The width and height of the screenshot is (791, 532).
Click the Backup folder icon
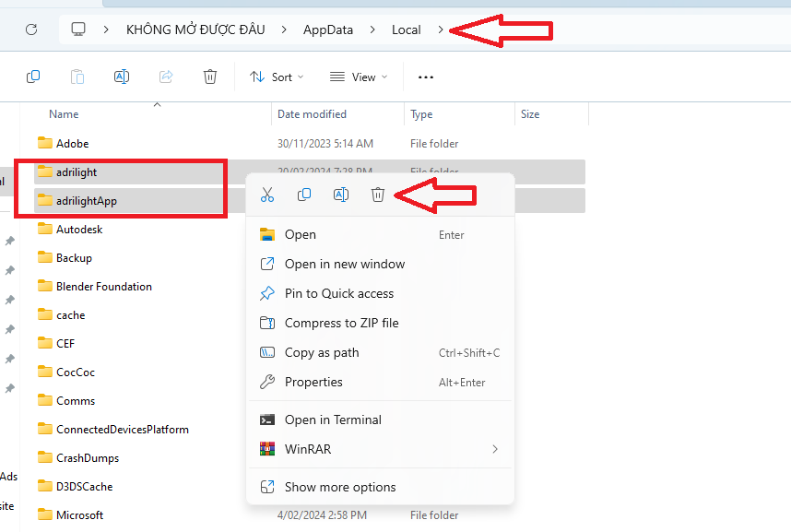pos(45,257)
